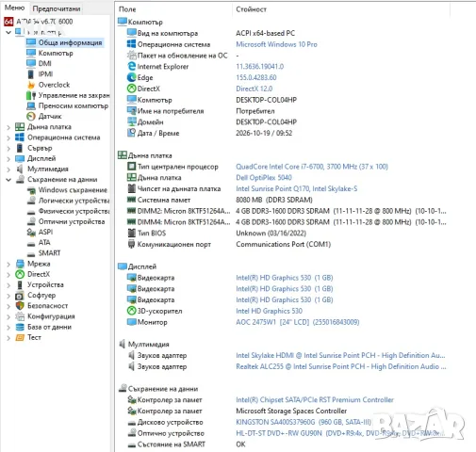Expand the Устройства tree node
The image size is (476, 452).
click(8, 285)
